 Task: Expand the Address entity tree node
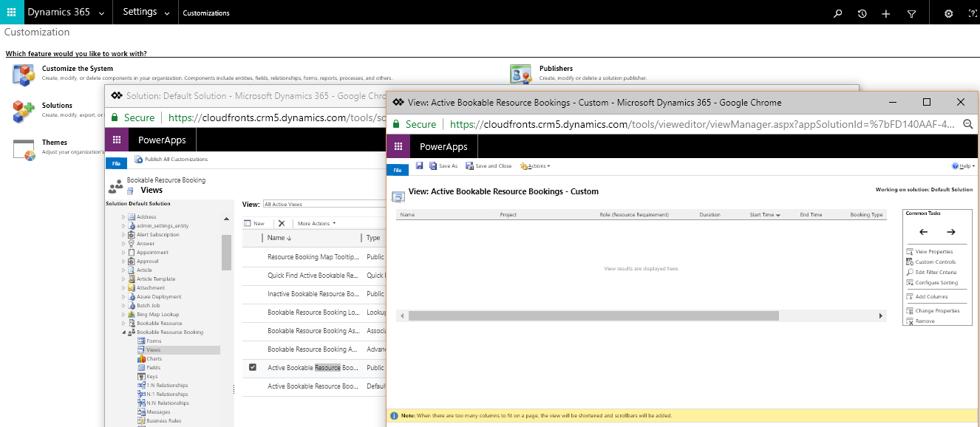tap(123, 217)
